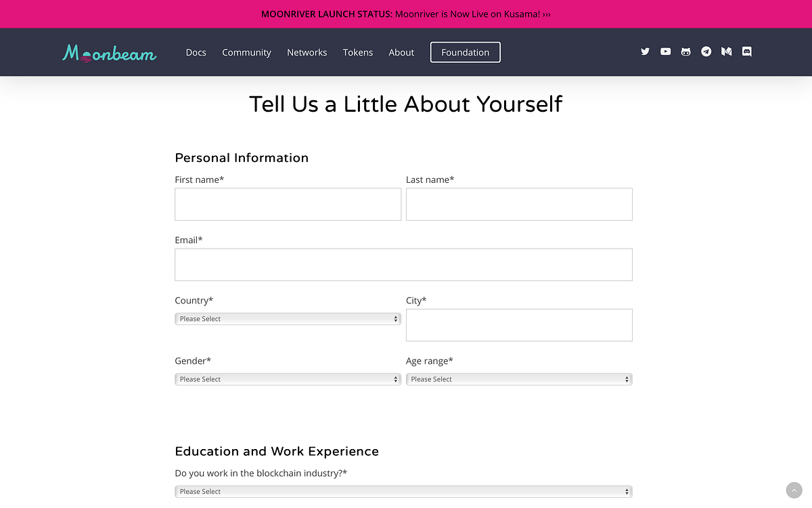The image size is (812, 508).
Task: Open the About menu item
Action: 401,52
